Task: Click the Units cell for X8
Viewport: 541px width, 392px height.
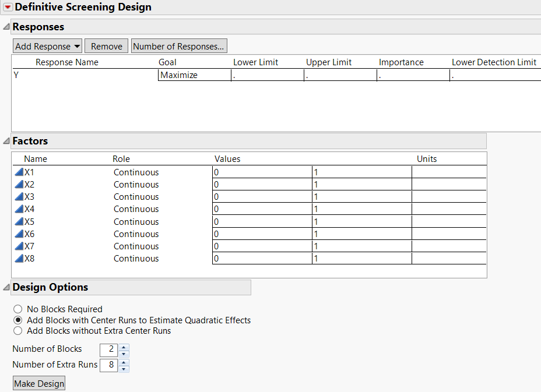Action: pyautogui.click(x=449, y=259)
